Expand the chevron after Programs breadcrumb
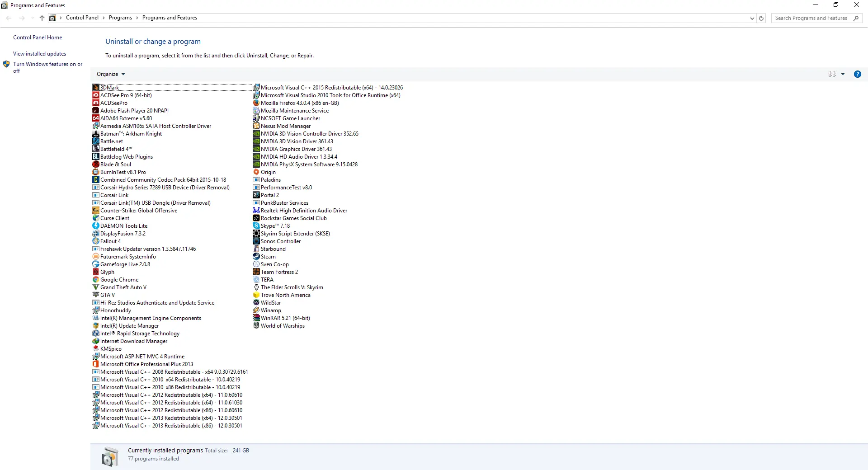The height and width of the screenshot is (470, 868). click(137, 18)
